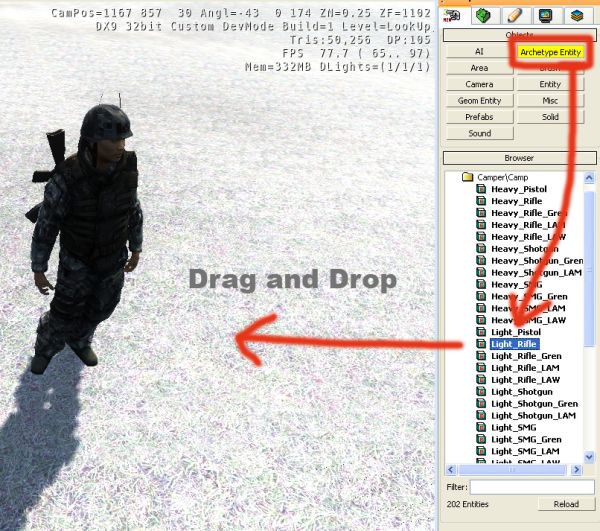Image resolution: width=600 pixels, height=531 pixels.
Task: Choose the Geom Entity button
Action: click(479, 100)
